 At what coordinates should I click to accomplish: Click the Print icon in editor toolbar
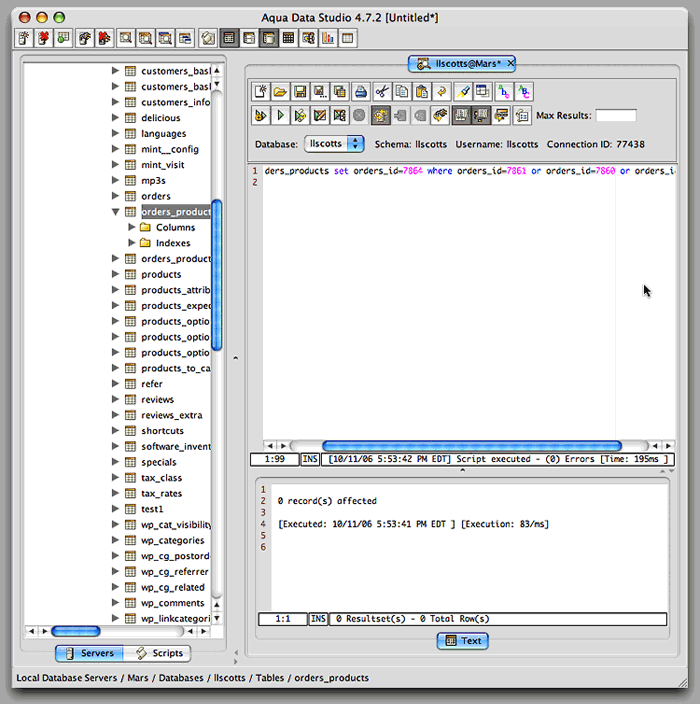360,92
